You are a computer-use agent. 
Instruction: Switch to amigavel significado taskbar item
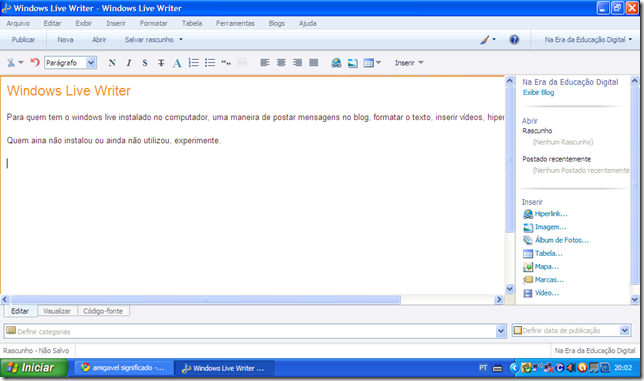click(x=123, y=368)
